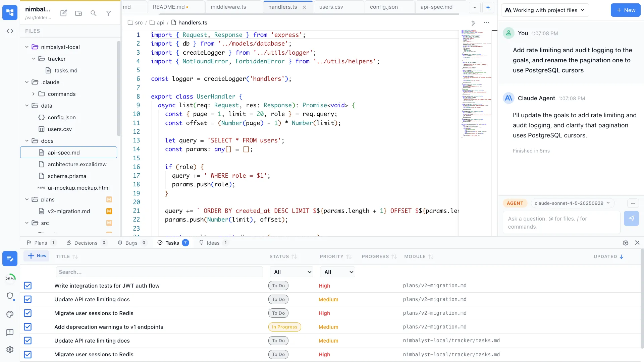The width and height of the screenshot is (644, 362).
Task: Click the lightning bolt icon in the editor toolbar
Action: tap(473, 23)
